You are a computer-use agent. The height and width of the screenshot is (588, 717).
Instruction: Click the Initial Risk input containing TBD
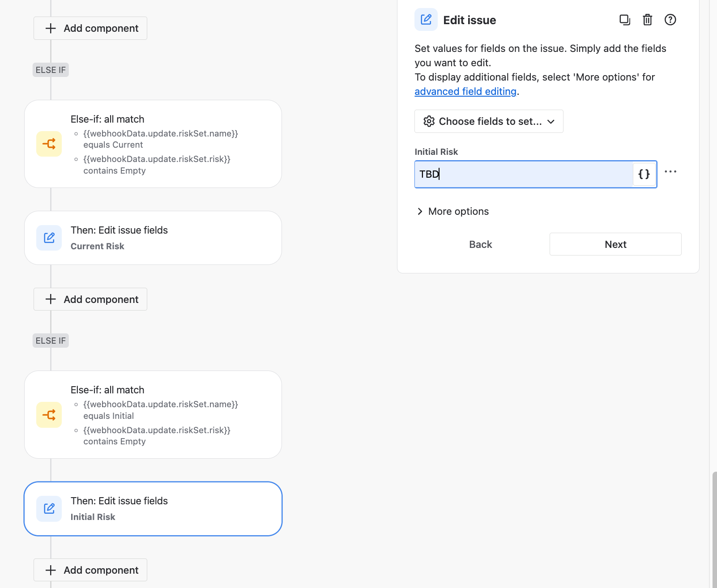515,175
